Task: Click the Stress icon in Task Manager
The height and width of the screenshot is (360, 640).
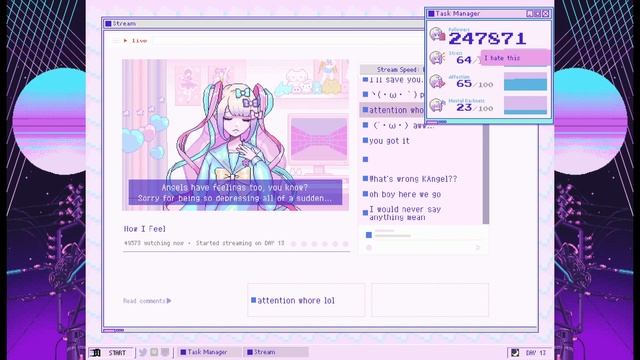Action: (438, 58)
